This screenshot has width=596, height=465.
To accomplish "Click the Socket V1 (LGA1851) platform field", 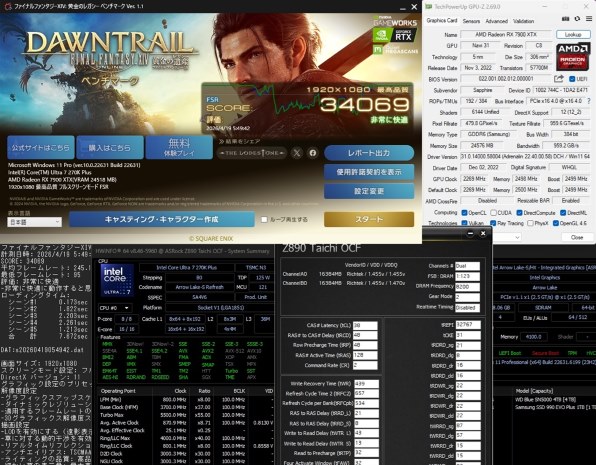I will pos(220,307).
